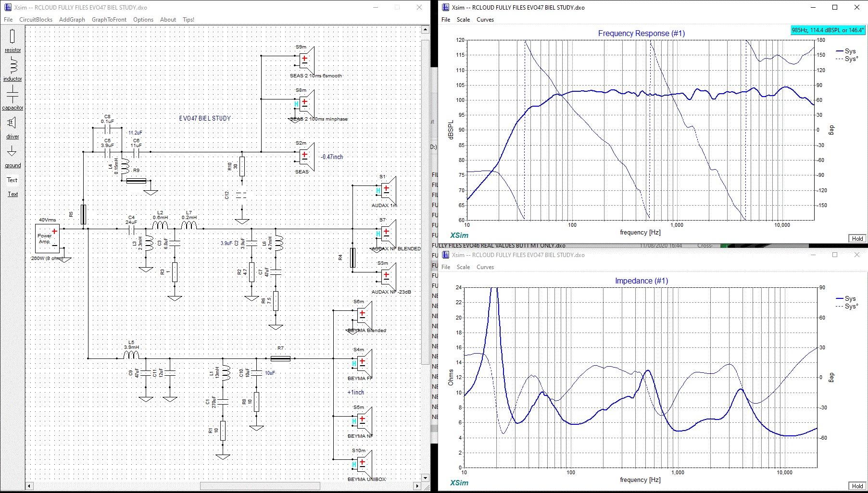Image resolution: width=868 pixels, height=493 pixels.
Task: Click the underlined Text tool
Action: coord(13,194)
